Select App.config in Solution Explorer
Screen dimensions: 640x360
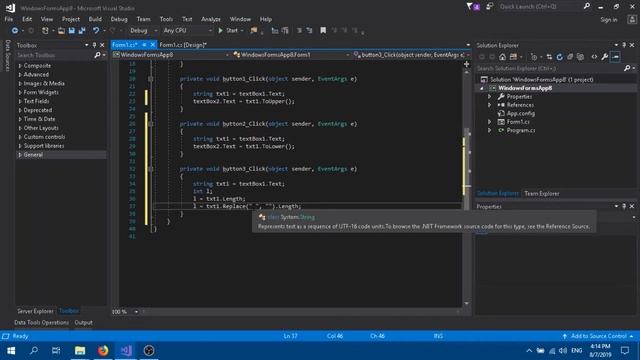(x=520, y=113)
